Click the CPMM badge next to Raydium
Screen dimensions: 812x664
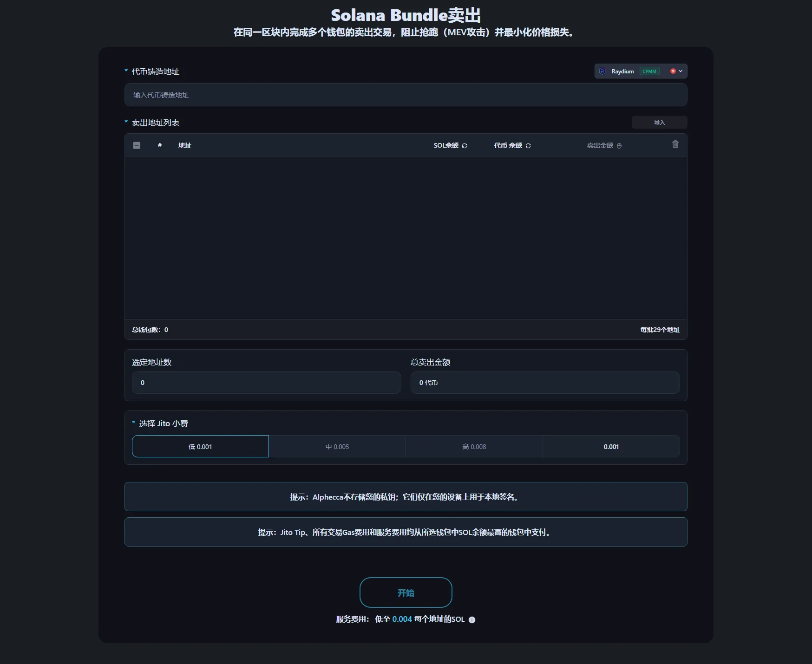point(649,71)
